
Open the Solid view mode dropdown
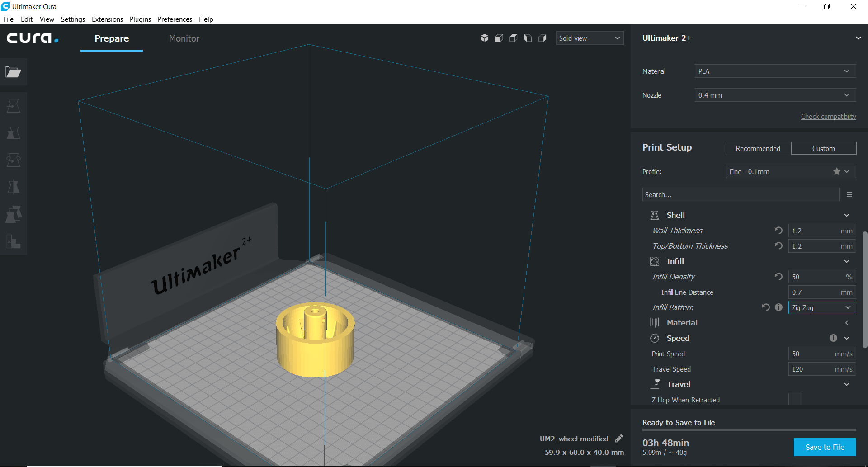pyautogui.click(x=590, y=38)
